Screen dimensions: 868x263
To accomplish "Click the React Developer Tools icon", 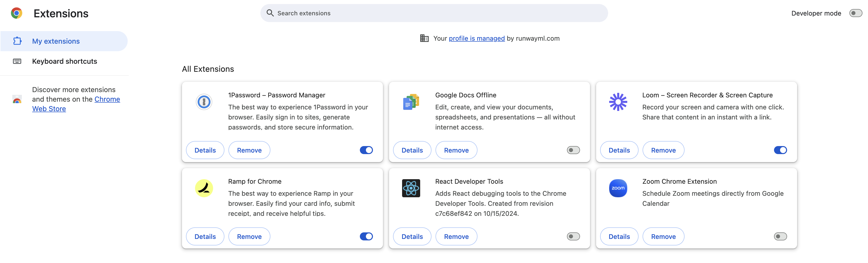I will 411,188.
